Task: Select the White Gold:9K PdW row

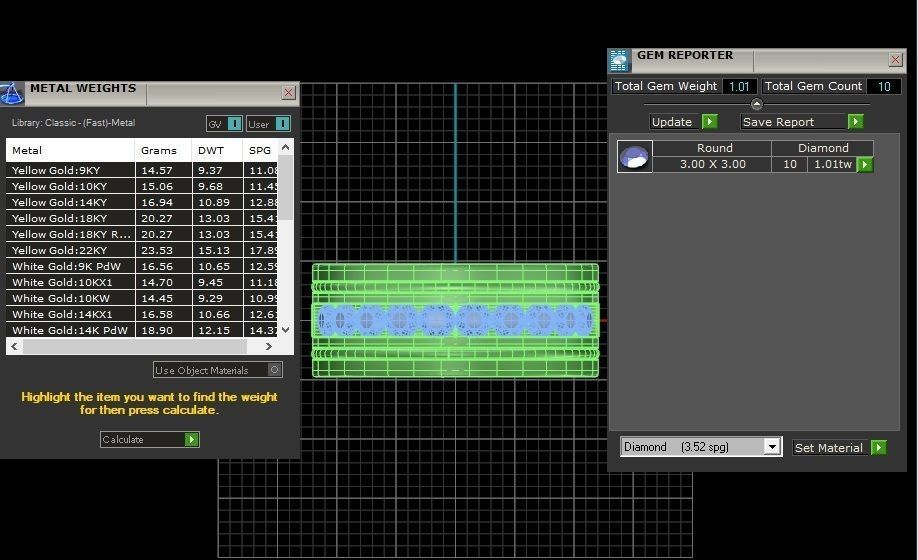Action: 142,266
